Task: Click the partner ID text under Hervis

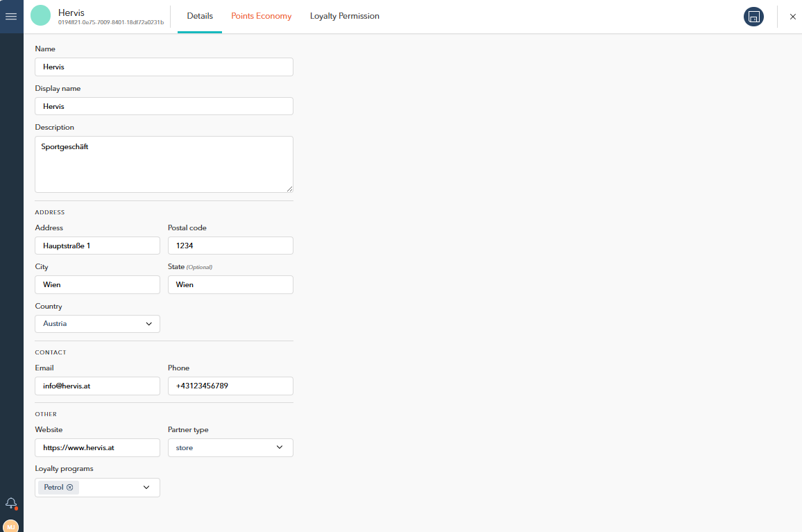Action: [x=111, y=22]
